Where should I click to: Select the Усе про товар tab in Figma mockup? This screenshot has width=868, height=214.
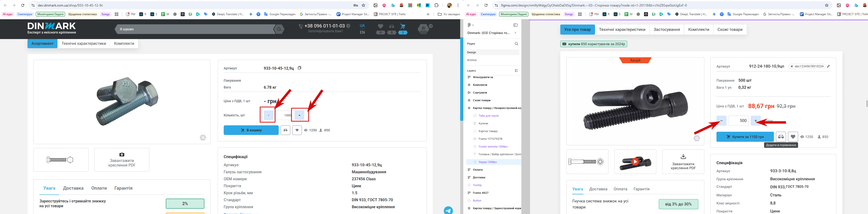pyautogui.click(x=577, y=30)
